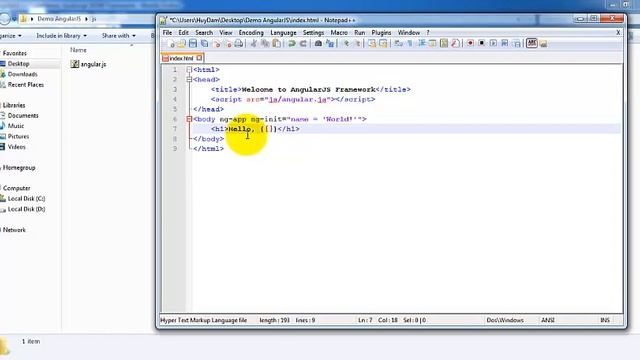
Task: Open the Edit menu
Action: pos(184,33)
